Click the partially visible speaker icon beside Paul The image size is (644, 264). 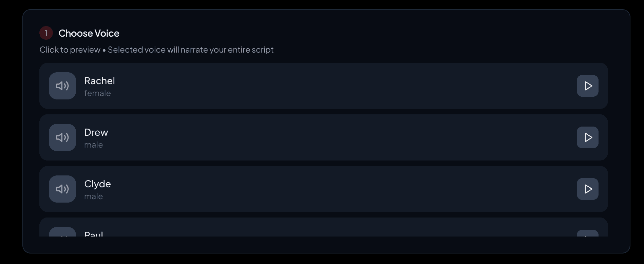62,233
